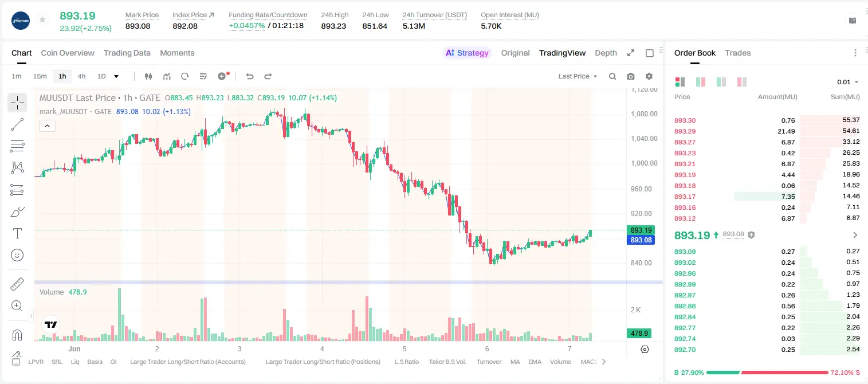Search symbols with the magnifier icon
Image resolution: width=868 pixels, height=384 pixels.
[612, 76]
